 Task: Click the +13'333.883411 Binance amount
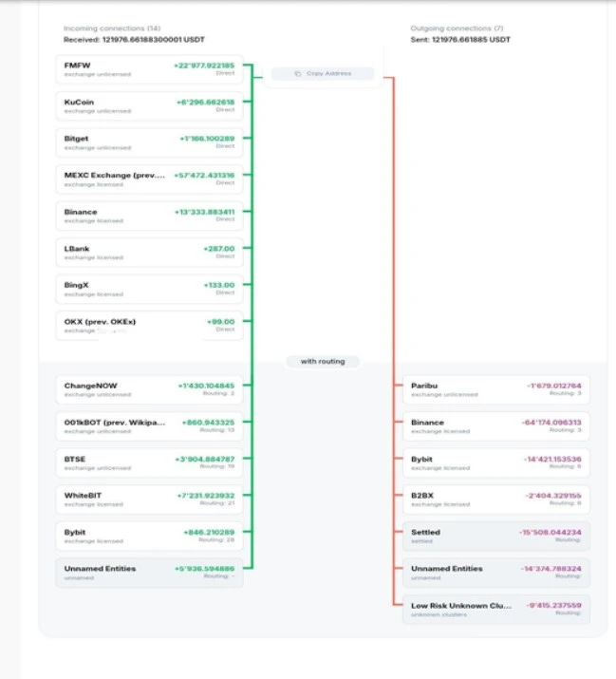204,212
